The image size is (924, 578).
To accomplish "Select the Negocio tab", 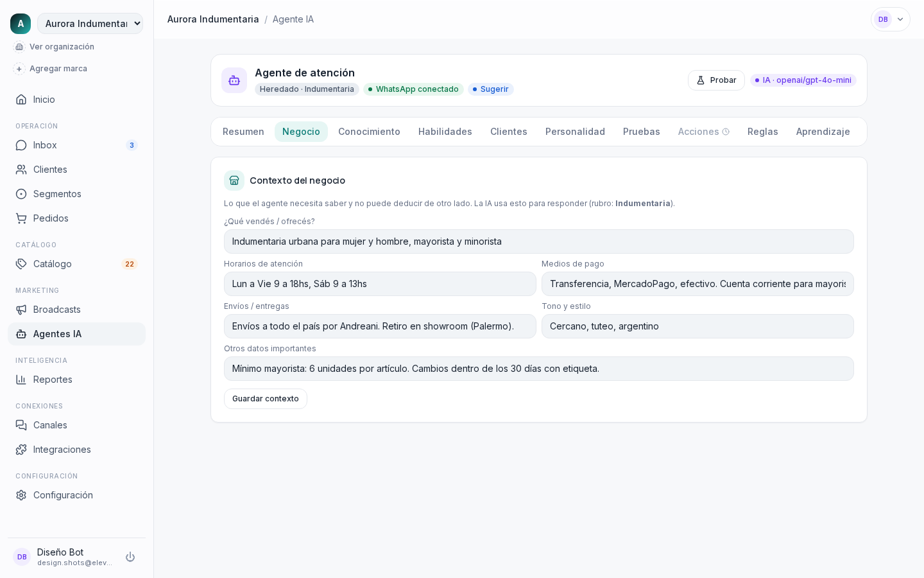I will [x=301, y=132].
